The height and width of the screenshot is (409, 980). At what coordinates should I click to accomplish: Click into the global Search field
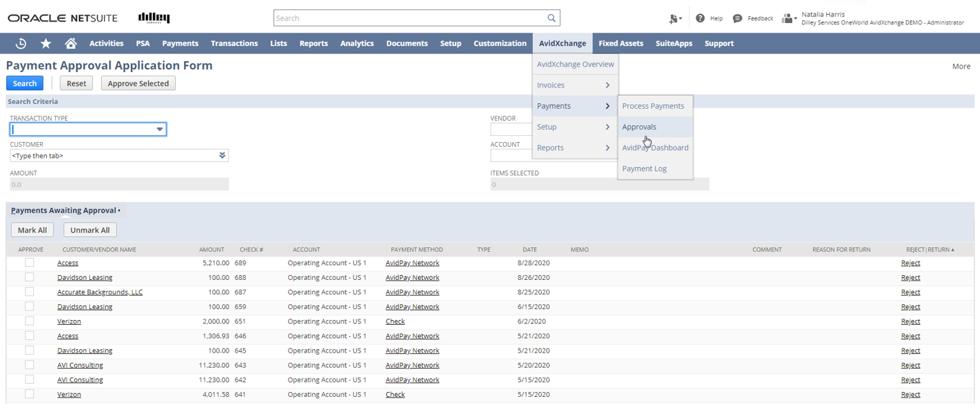410,18
